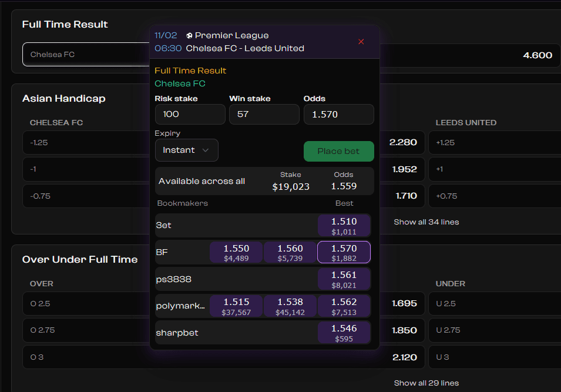Select polymarket odds 1.538

tap(290, 306)
